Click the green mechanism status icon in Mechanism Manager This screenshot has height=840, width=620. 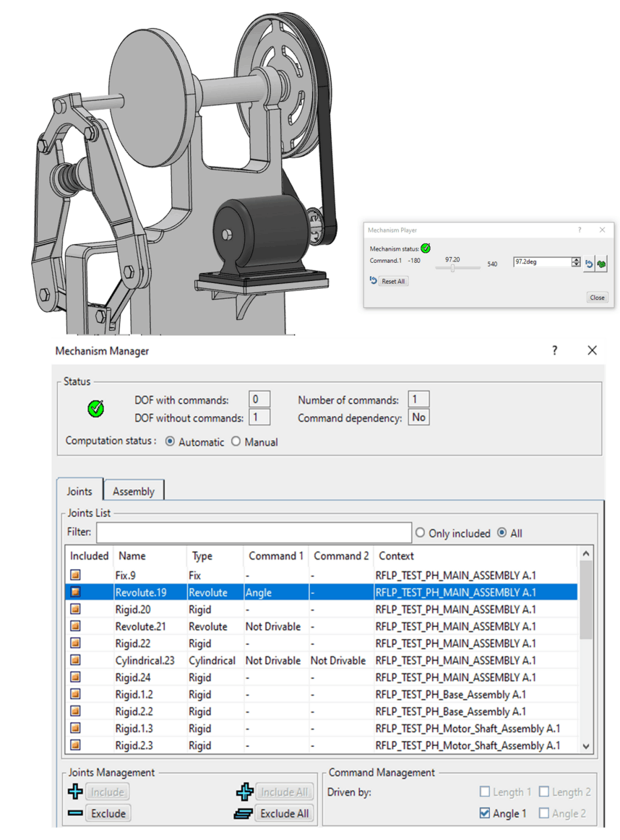click(x=95, y=409)
